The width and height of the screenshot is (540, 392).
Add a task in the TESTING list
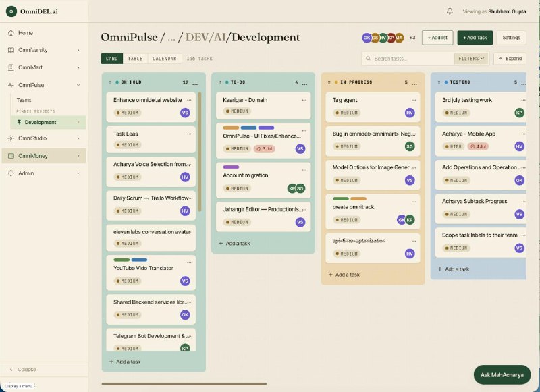[454, 269]
